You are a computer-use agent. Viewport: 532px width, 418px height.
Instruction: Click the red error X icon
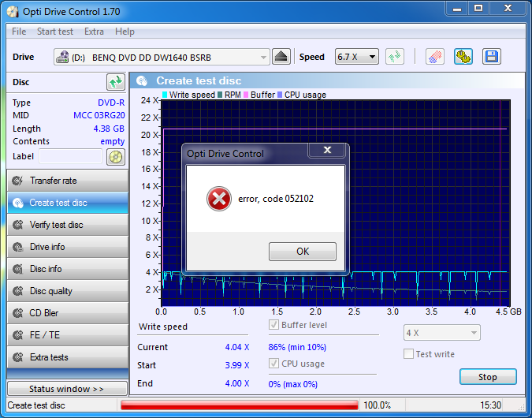coord(219,199)
